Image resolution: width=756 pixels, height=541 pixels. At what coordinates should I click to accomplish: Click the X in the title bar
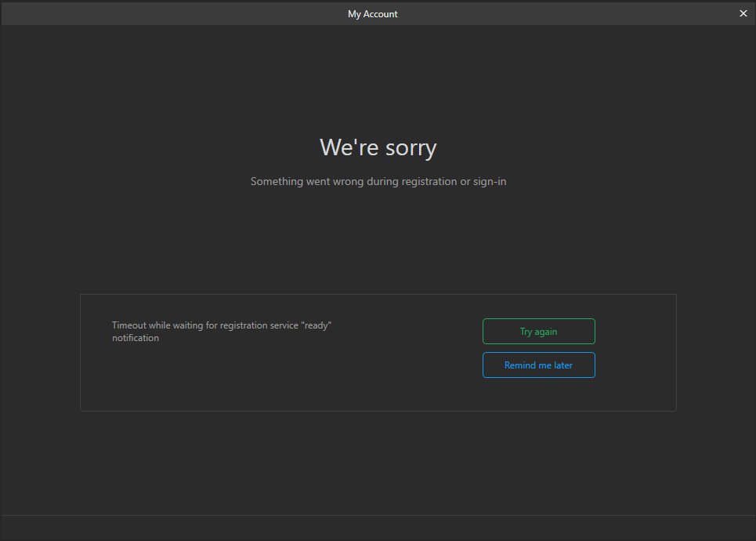(x=743, y=13)
